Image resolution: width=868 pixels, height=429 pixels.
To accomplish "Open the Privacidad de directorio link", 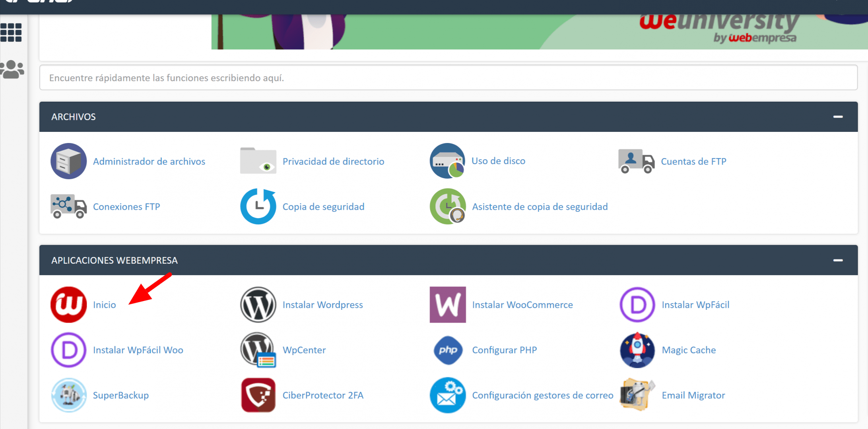I will tap(333, 161).
